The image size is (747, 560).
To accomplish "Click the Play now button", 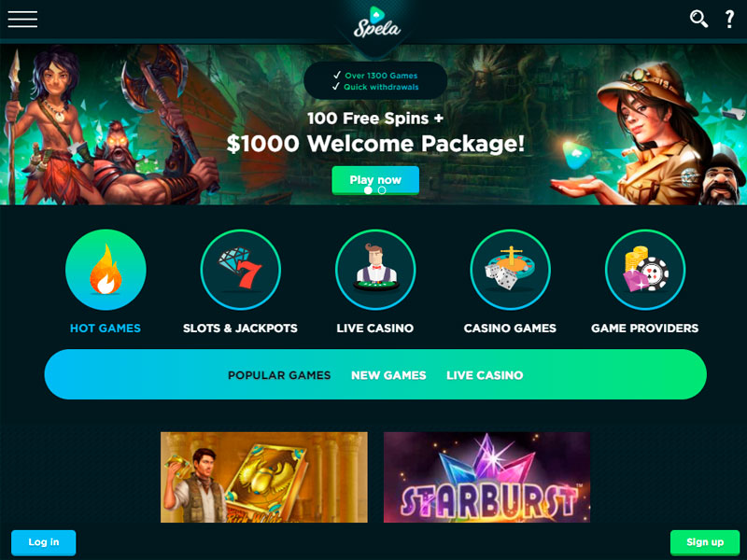I will click(x=375, y=180).
